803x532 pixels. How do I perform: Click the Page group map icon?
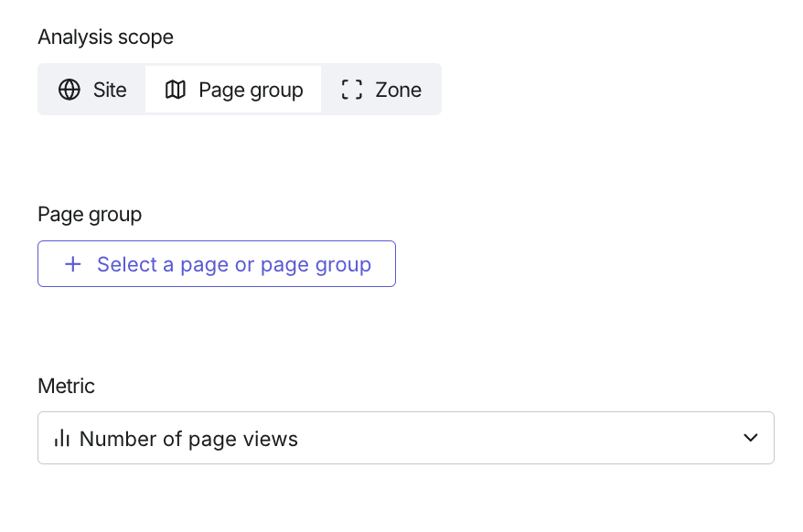tap(176, 90)
